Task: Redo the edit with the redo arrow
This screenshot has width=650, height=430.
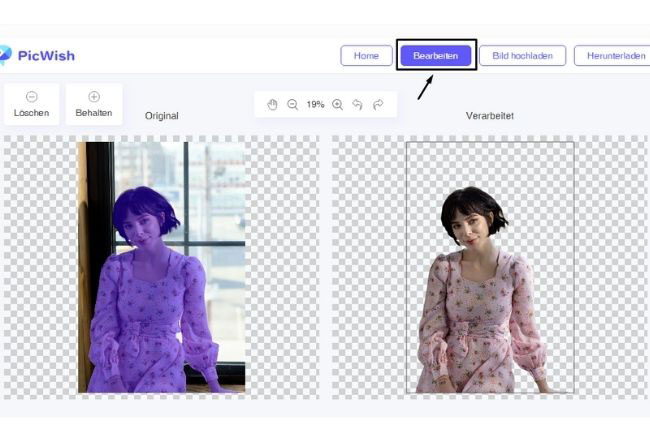Action: (378, 104)
